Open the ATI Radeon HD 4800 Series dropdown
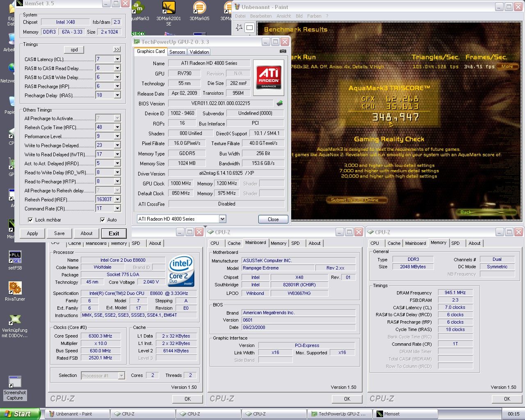The image size is (525, 420). (x=222, y=219)
